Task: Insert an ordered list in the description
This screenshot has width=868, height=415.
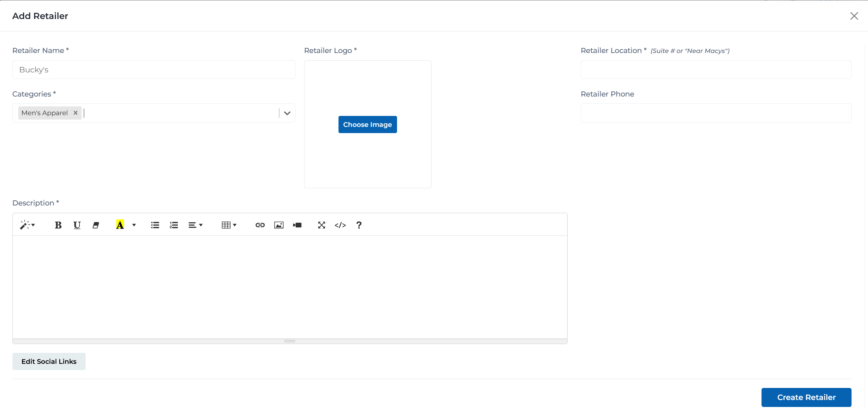Action: pos(173,225)
